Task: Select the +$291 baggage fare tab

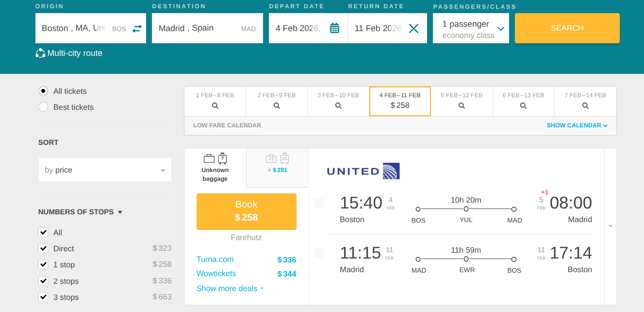Action: [277, 163]
